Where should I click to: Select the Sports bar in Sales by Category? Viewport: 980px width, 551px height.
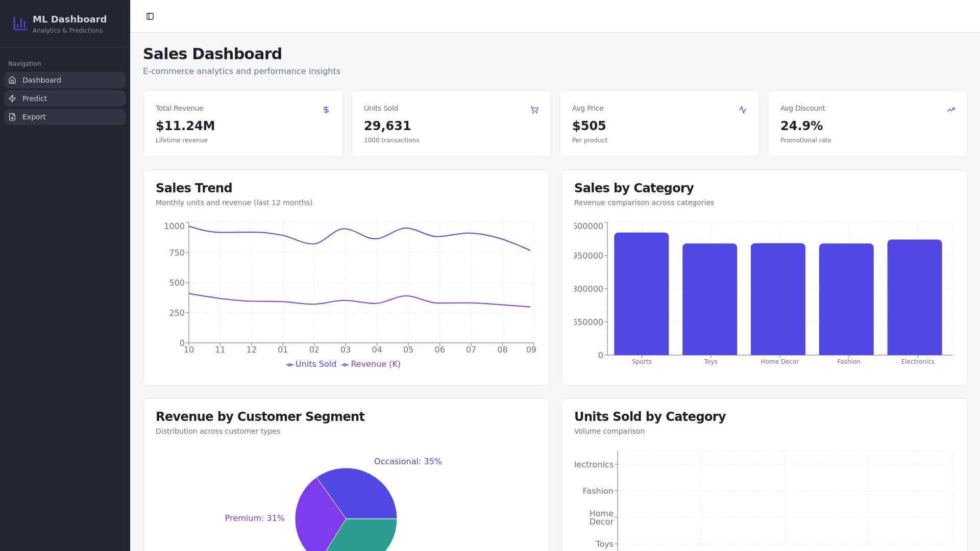tap(642, 293)
